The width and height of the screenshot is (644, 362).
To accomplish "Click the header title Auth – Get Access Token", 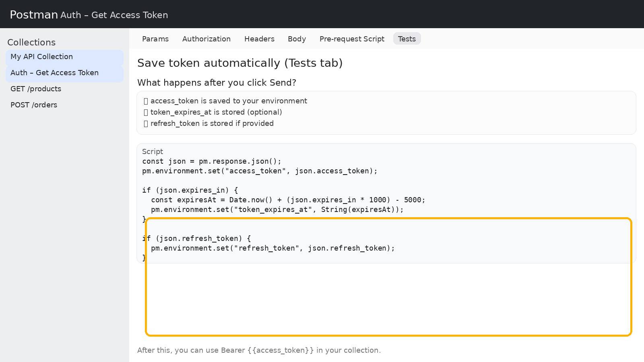I will tap(114, 15).
